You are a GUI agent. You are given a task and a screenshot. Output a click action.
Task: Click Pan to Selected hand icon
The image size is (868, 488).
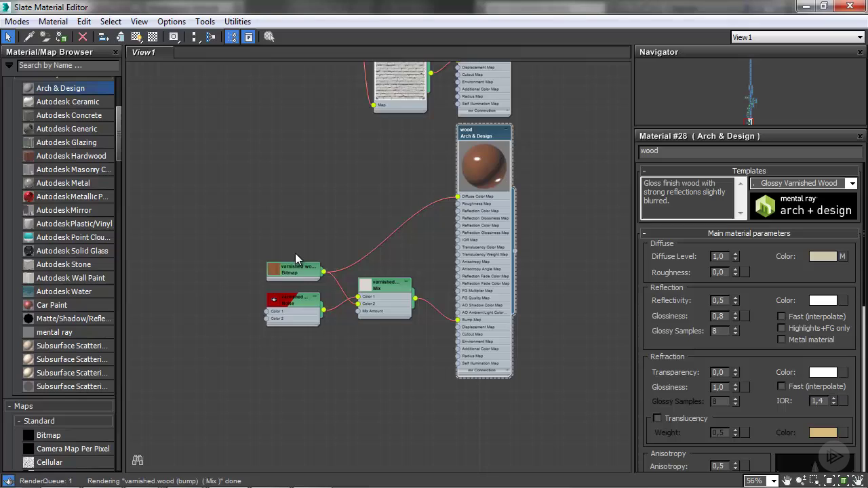tap(859, 481)
